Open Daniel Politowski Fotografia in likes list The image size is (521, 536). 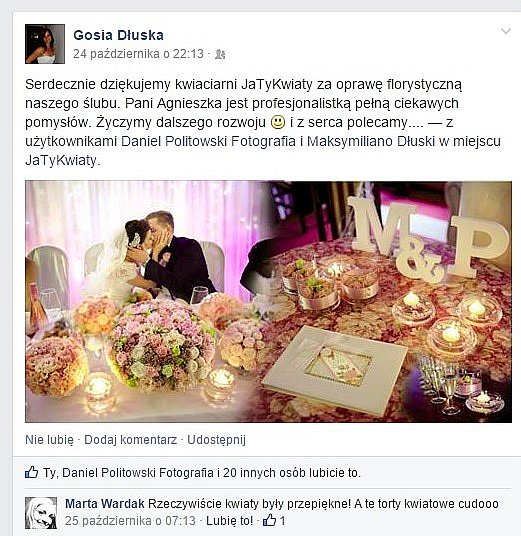coord(138,473)
